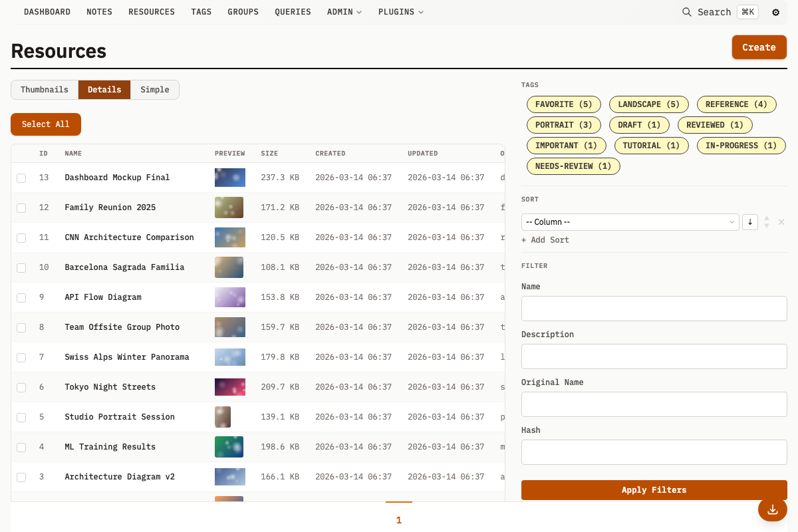Expand the PLUGINS navigation menu
The width and height of the screenshot is (798, 532).
click(400, 11)
